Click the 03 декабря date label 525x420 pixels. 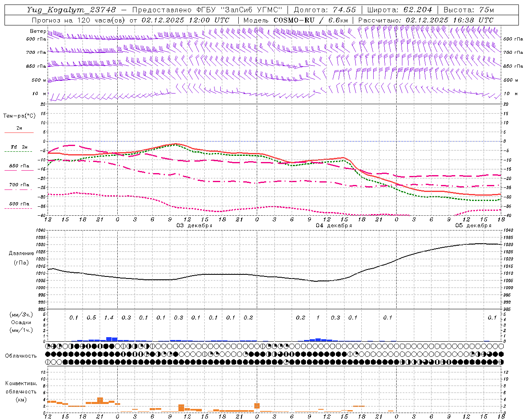(194, 226)
